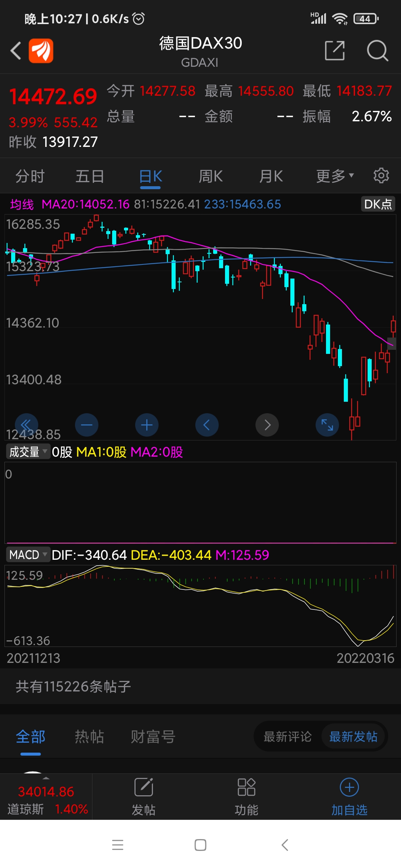Open the orange Eastmoney app logo
The width and height of the screenshot is (401, 868).
point(41,50)
